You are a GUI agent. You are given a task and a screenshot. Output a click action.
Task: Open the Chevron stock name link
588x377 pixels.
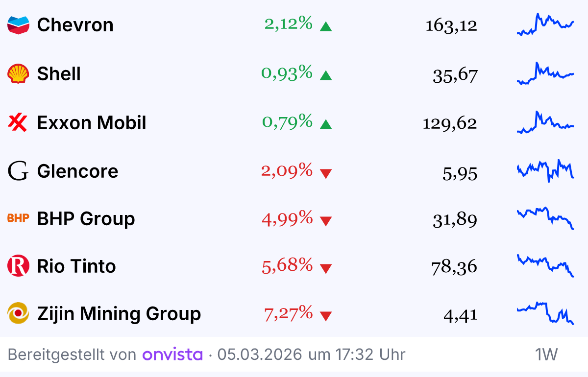(x=75, y=25)
